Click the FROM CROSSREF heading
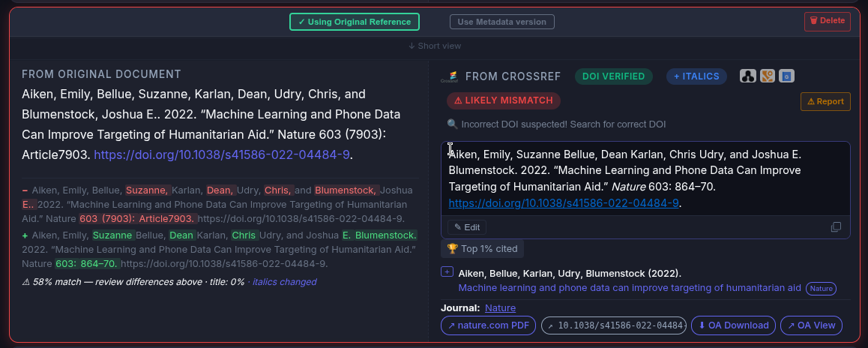Screen dimensions: 868x348 513,76
